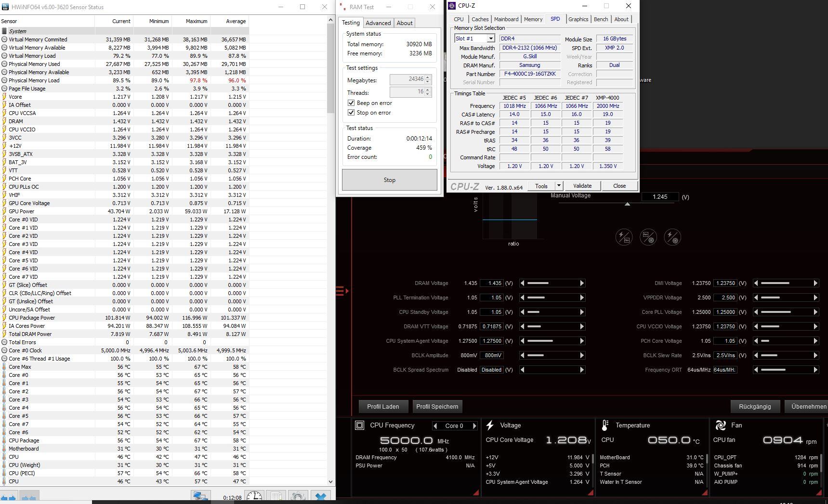The image size is (828, 504).
Task: Switch to CPU-Z CPU tab
Action: [459, 19]
